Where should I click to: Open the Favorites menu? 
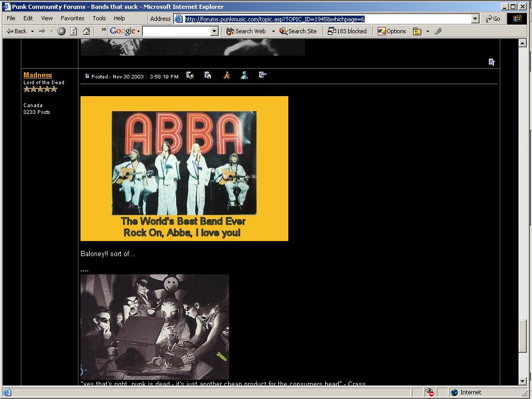72,18
